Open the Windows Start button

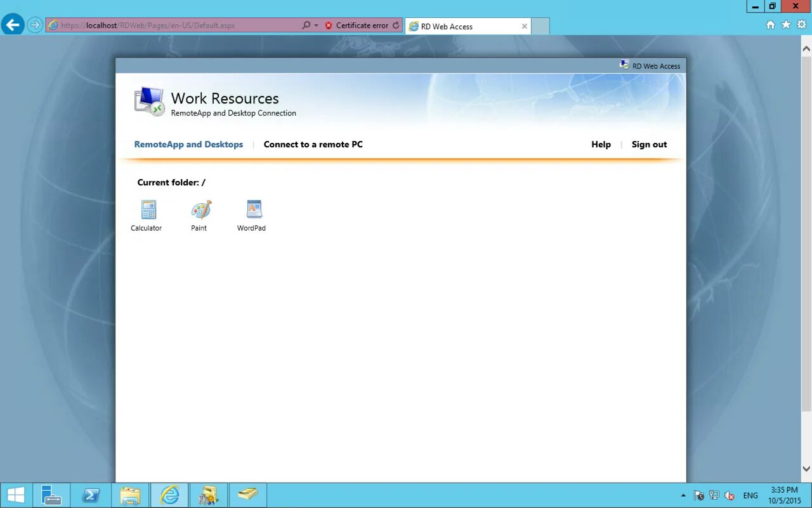click(16, 495)
